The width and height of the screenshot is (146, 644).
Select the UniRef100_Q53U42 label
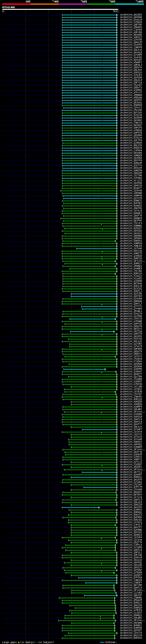point(131,103)
